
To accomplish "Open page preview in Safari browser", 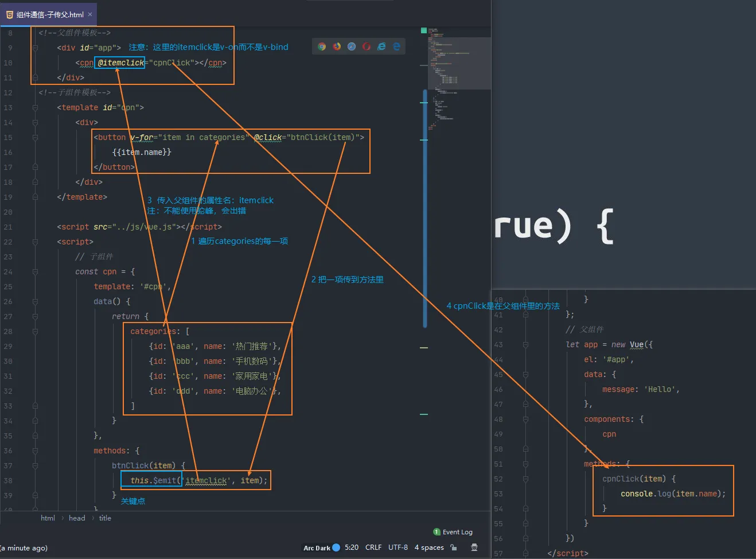I will click(352, 46).
